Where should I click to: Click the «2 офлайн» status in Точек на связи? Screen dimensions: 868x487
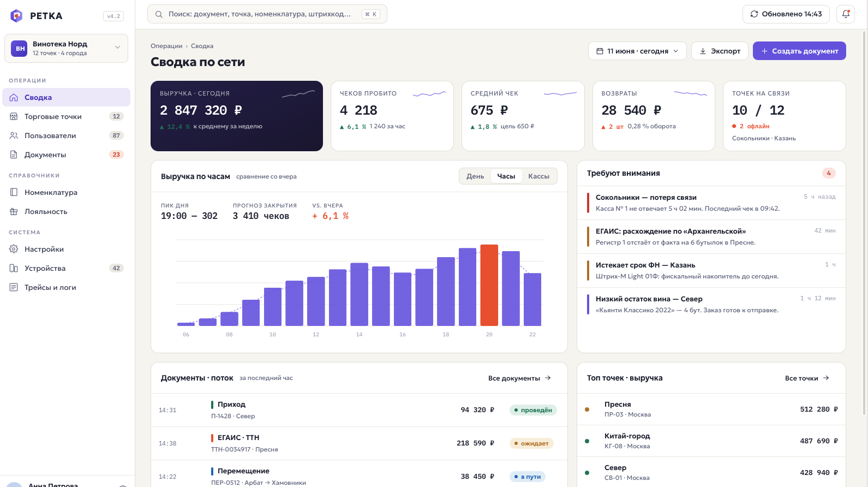coord(751,126)
